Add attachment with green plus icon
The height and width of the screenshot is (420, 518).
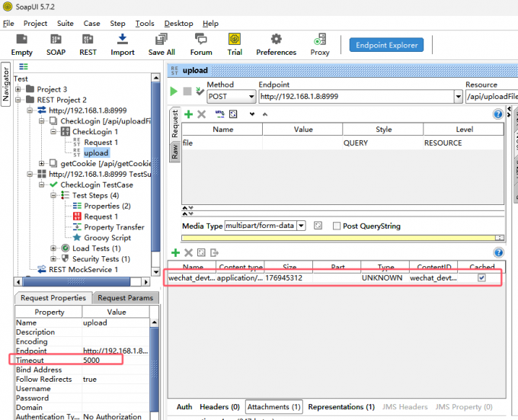click(x=175, y=253)
